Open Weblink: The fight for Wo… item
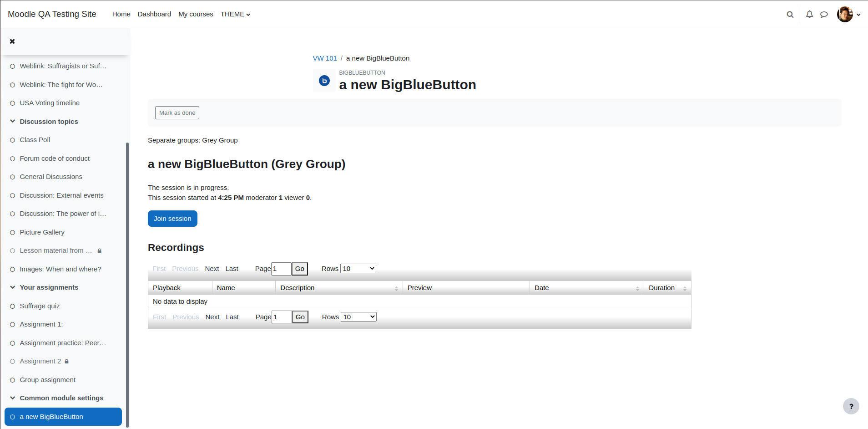 pos(61,85)
